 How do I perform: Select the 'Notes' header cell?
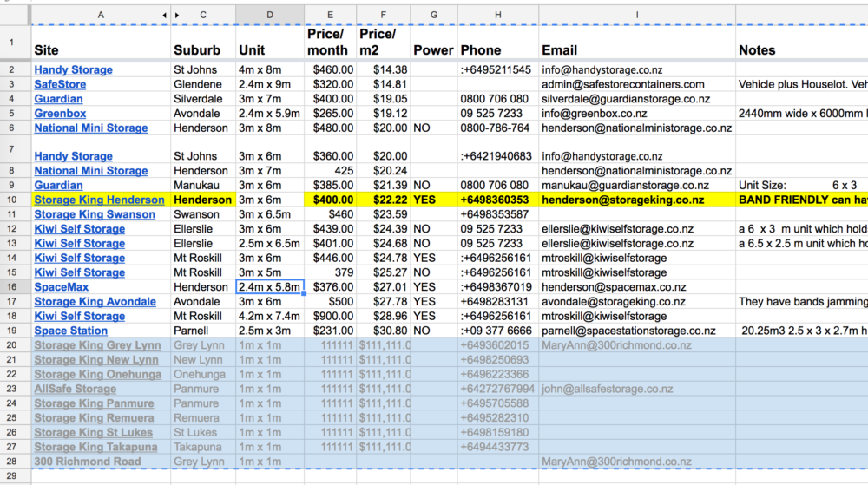point(801,42)
